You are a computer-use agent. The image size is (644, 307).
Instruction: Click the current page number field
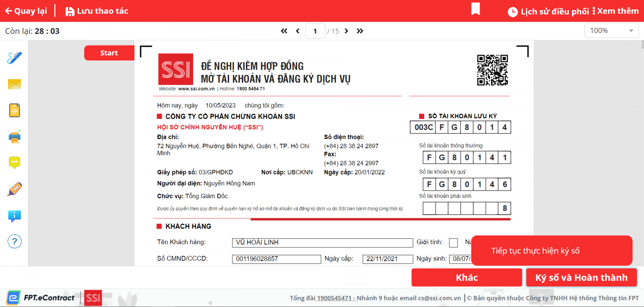coord(315,31)
